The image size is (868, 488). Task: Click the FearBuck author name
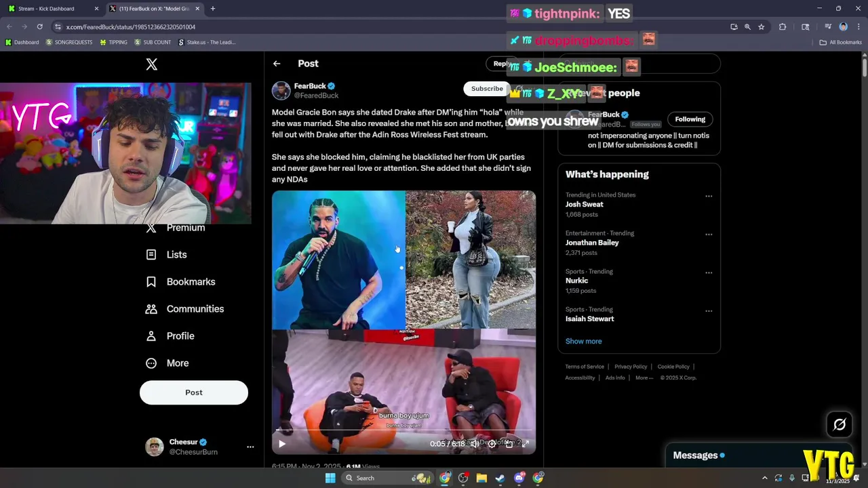click(310, 86)
